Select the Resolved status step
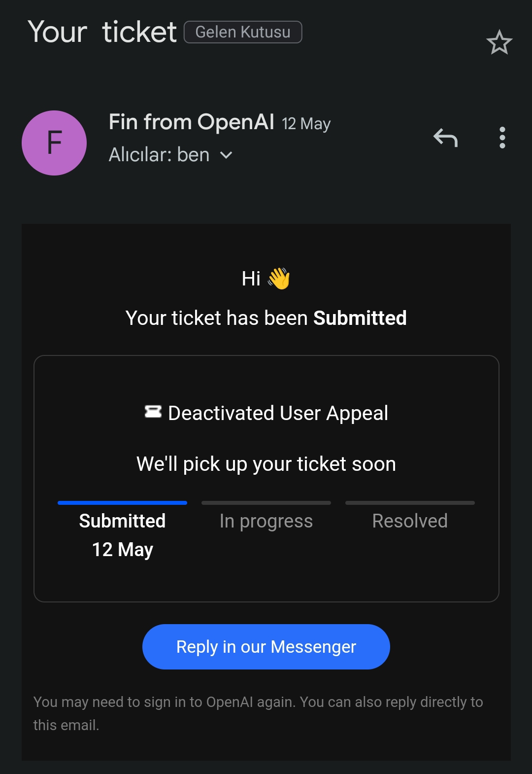532x774 pixels. pyautogui.click(x=410, y=521)
